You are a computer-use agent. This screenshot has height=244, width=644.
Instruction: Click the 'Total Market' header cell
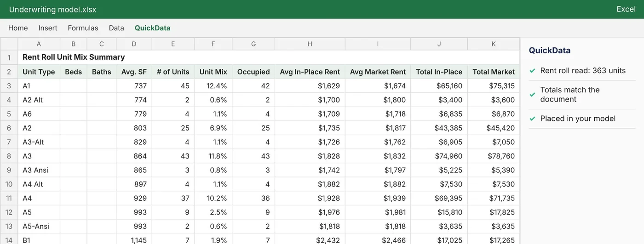coord(494,72)
